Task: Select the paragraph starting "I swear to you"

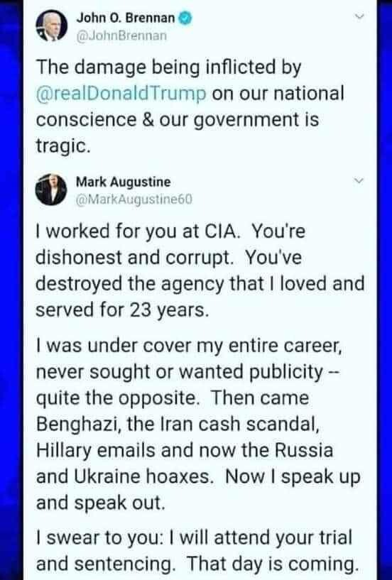Action: [x=196, y=551]
